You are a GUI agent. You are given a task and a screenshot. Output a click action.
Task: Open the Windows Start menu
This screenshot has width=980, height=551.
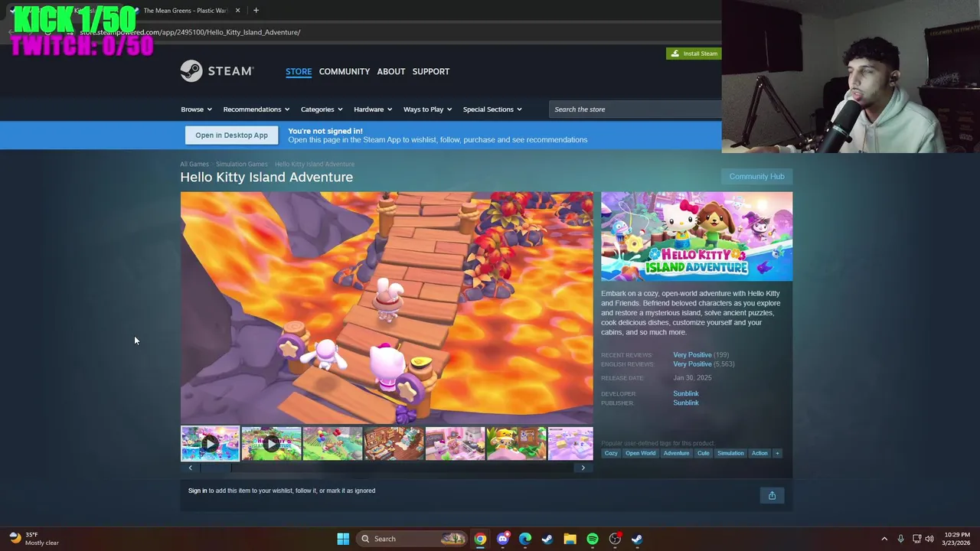343,539
